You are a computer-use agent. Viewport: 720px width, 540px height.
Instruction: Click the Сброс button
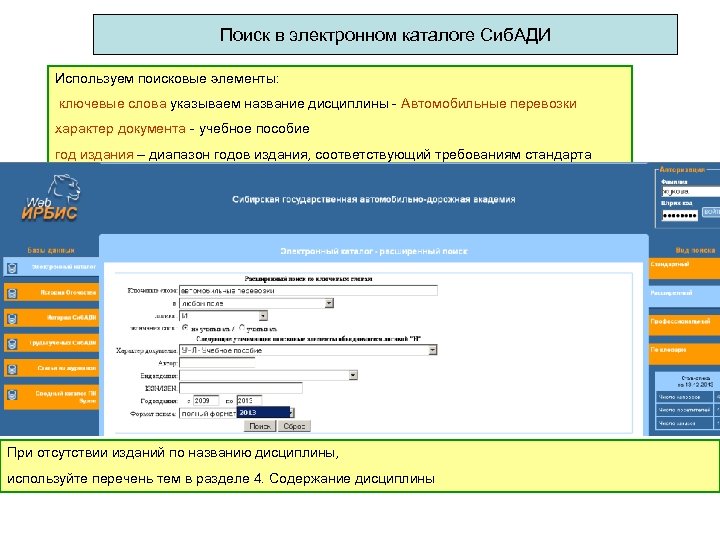tap(294, 426)
